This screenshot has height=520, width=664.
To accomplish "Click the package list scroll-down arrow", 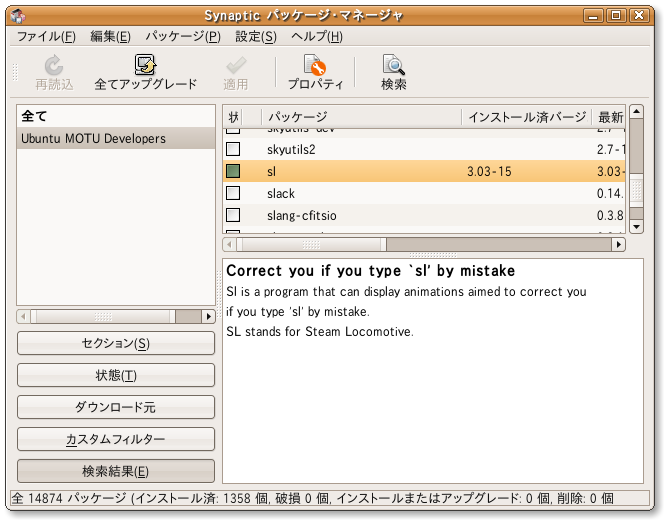I will [x=636, y=227].
